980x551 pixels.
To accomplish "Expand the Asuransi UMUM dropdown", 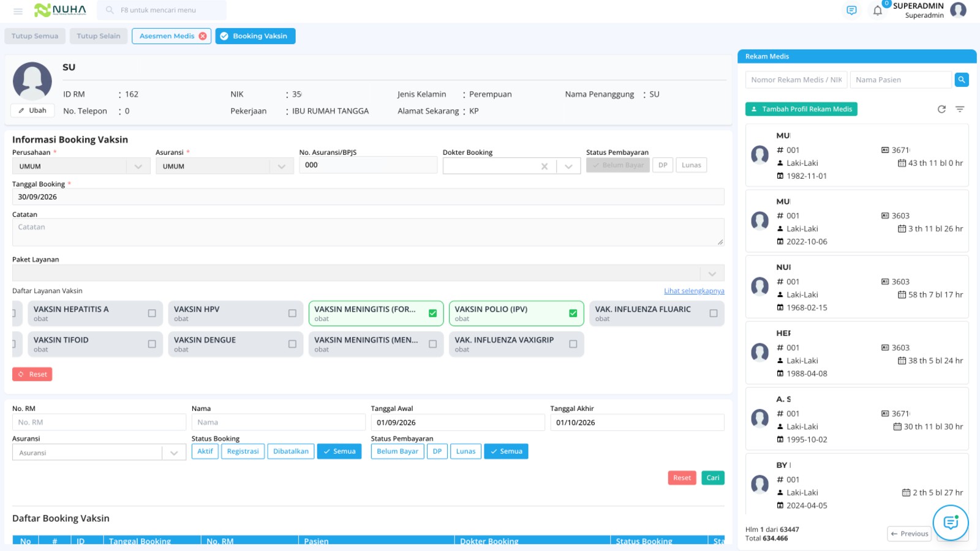I will [x=282, y=167].
